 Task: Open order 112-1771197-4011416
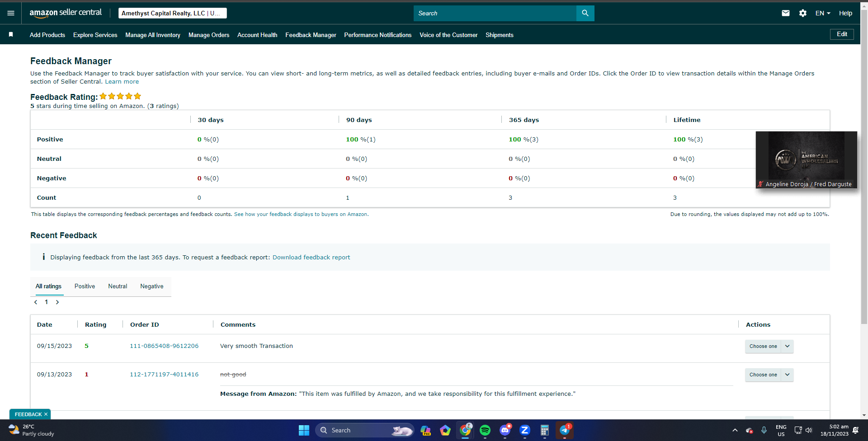[x=164, y=375]
